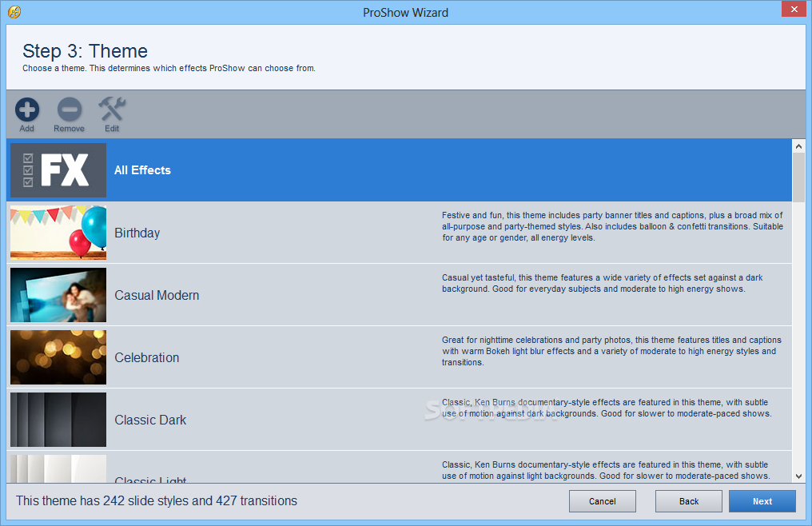The image size is (812, 526).
Task: Select the Birthday balloons thumbnail
Action: pos(58,233)
